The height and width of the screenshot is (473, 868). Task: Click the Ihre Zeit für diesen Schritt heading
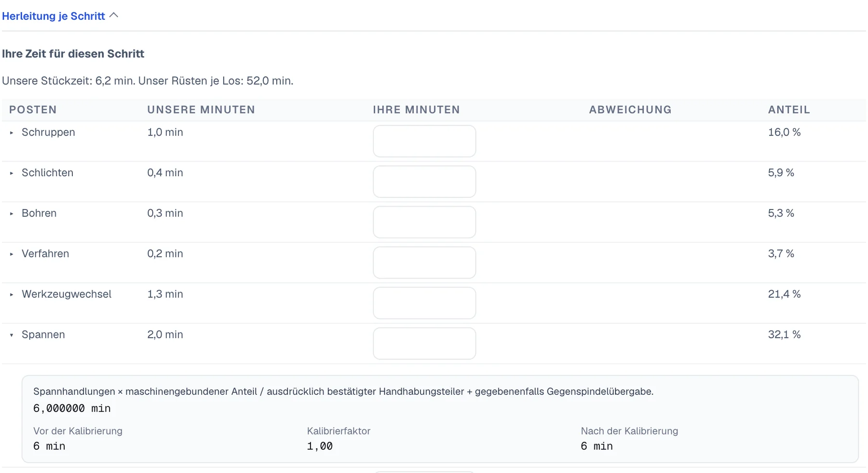pos(73,54)
